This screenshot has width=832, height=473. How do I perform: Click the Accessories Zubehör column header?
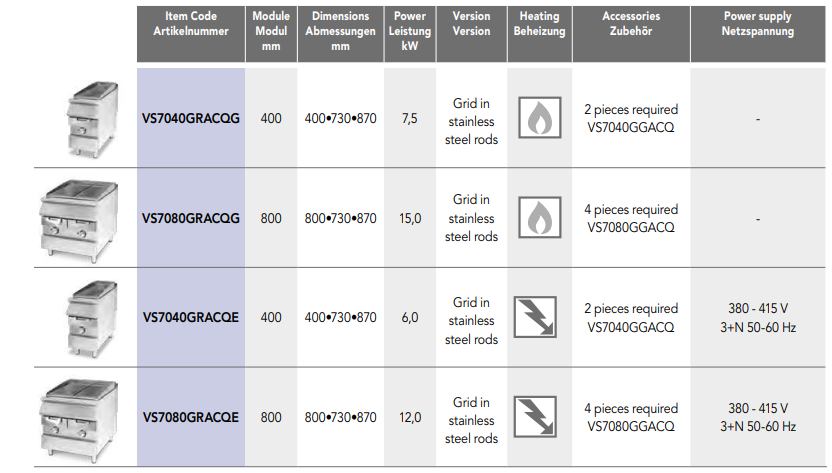click(631, 24)
